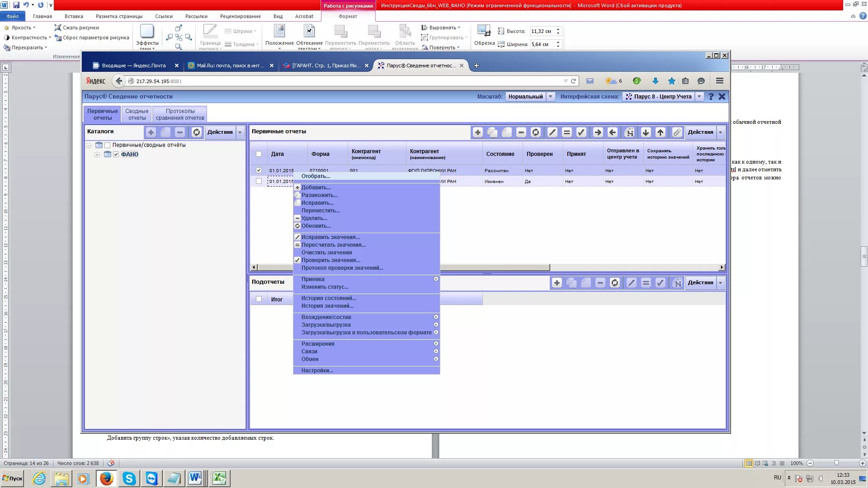Switch to Протоколы сравнения отчетов tab
This screenshot has height=488, width=868.
(x=180, y=114)
